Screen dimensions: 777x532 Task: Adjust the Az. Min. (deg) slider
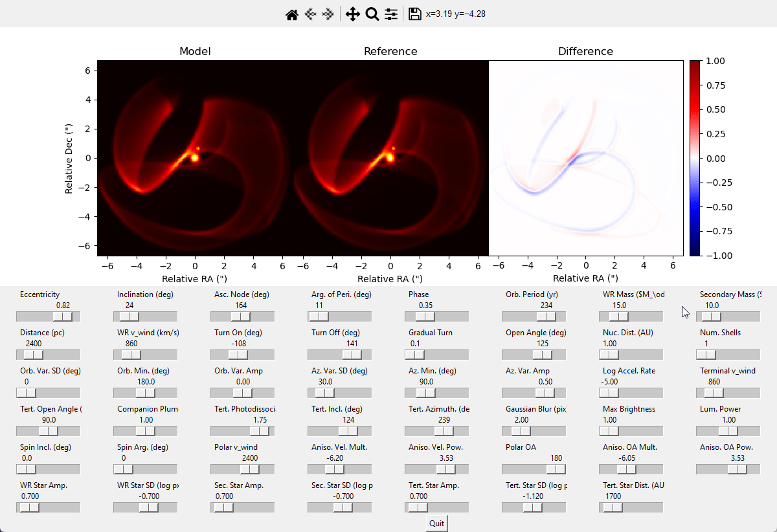[436, 393]
